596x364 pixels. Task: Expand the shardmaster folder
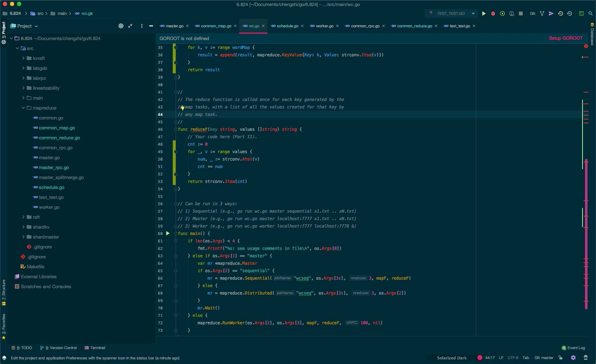click(x=23, y=237)
